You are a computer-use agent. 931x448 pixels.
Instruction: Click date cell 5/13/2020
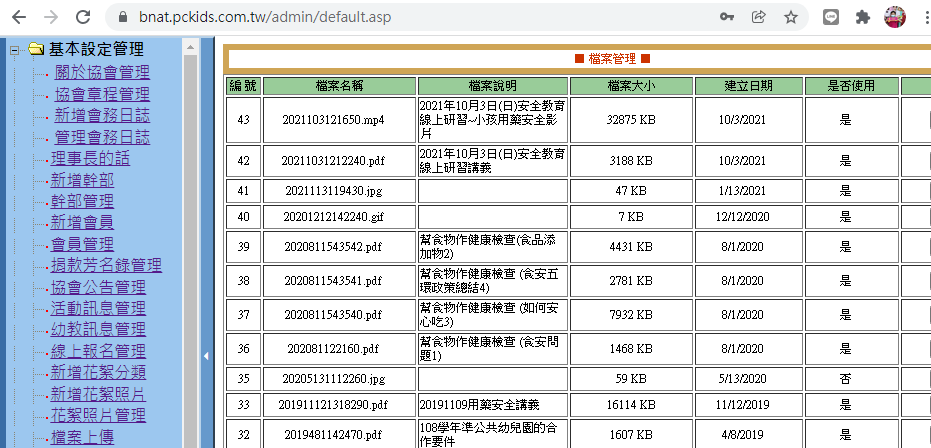744,379
